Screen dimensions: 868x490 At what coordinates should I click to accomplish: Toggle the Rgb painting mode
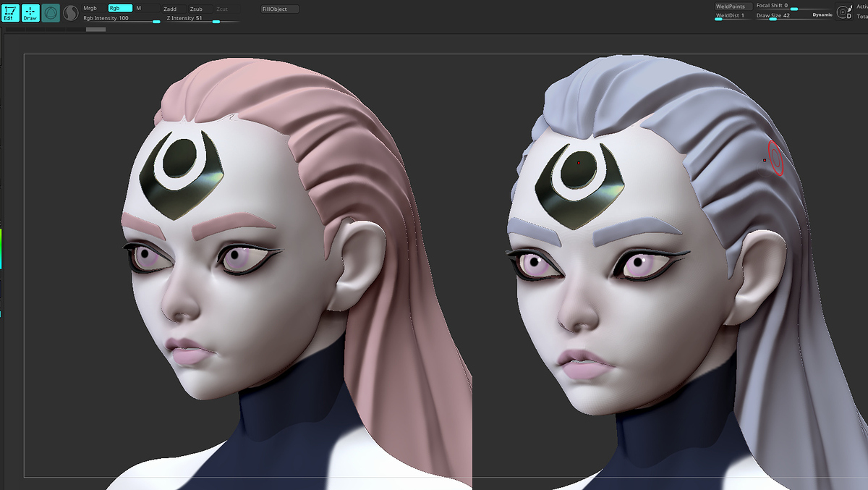(x=120, y=9)
